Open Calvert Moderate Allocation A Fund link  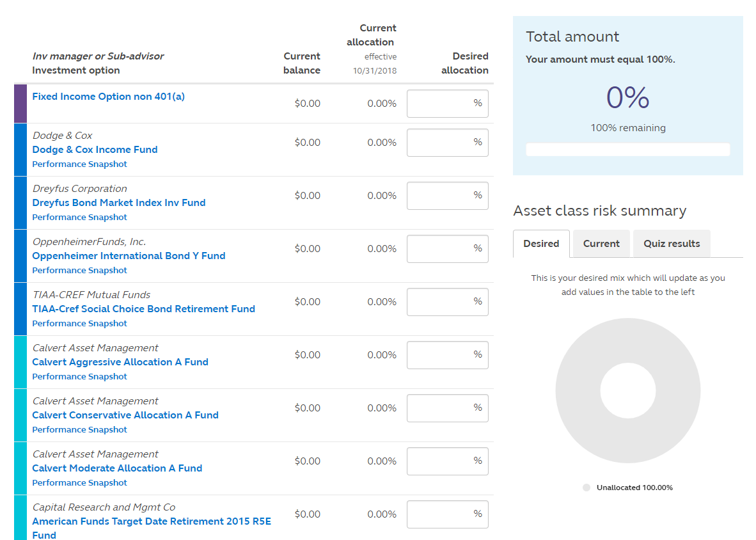[x=117, y=468]
